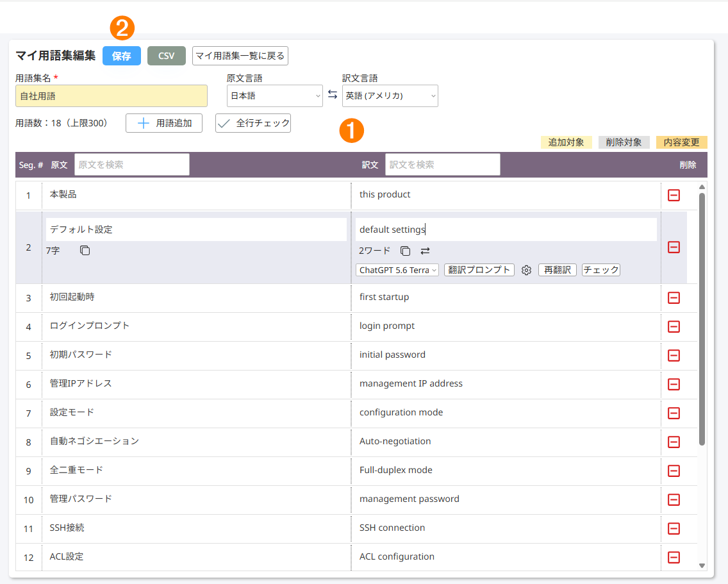Screen dimensions: 728x584
Task: Add a term with 用語追加
Action: pyautogui.click(x=164, y=123)
